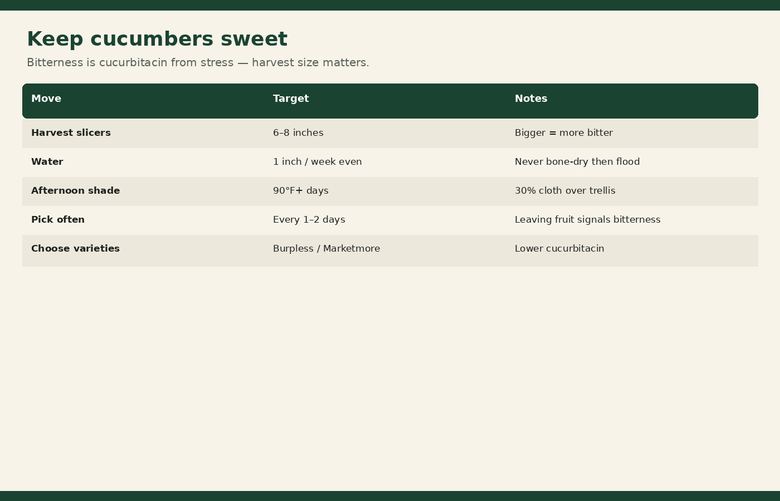Select the 'Pick often' row label
Screen dimensions: 780x501
58,219
